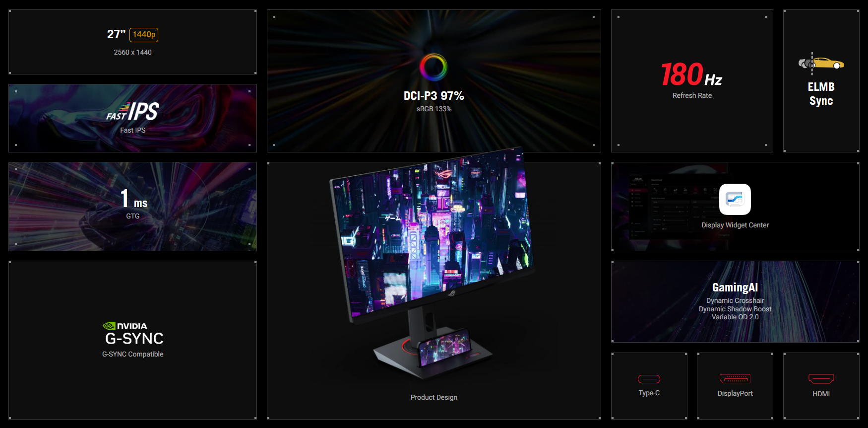Open the 180 Hz Refresh Rate tile

coord(691,81)
